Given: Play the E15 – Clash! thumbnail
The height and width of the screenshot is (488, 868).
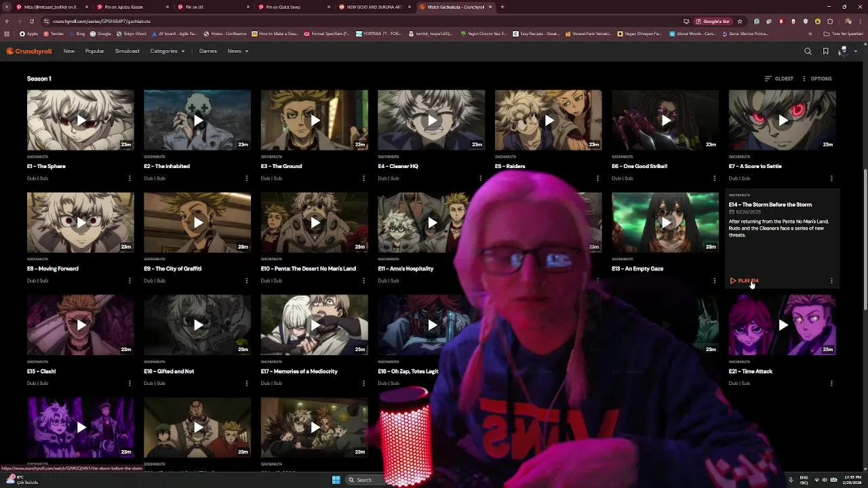Looking at the screenshot, I should pos(81,325).
